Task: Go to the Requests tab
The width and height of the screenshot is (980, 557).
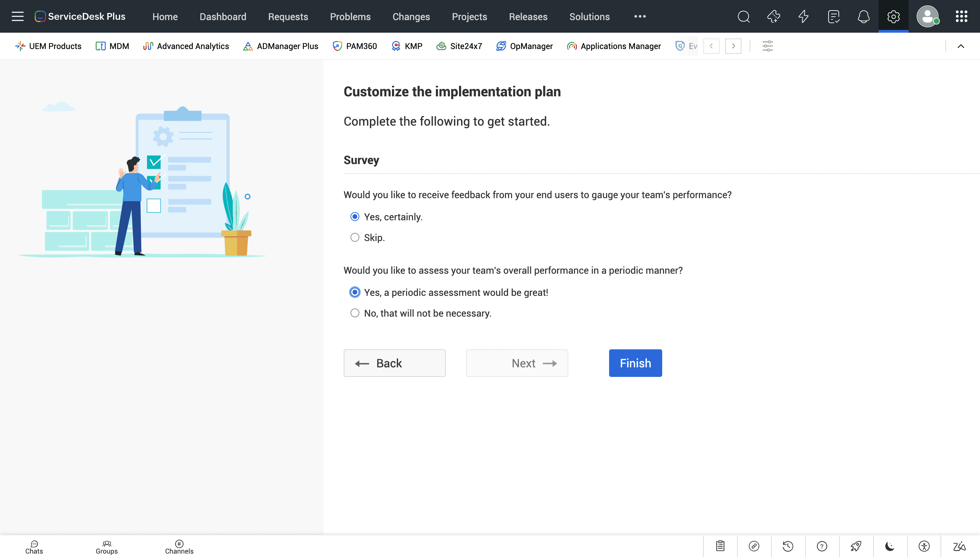Action: pos(288,16)
